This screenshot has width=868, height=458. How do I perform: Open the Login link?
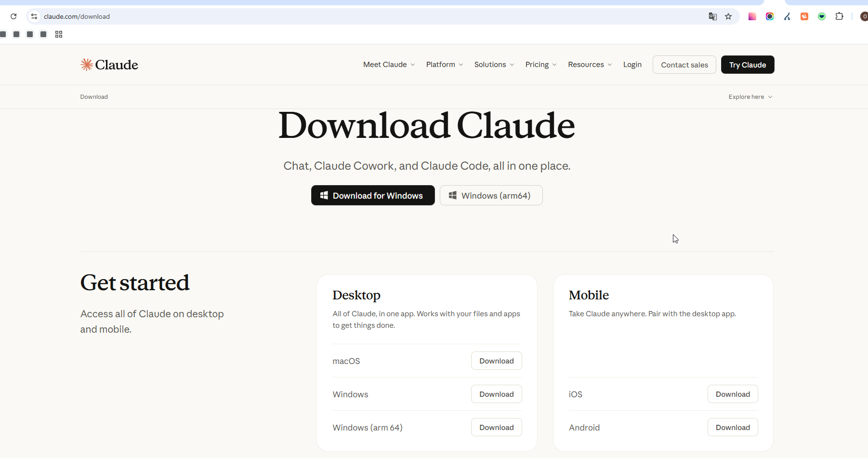coord(632,65)
